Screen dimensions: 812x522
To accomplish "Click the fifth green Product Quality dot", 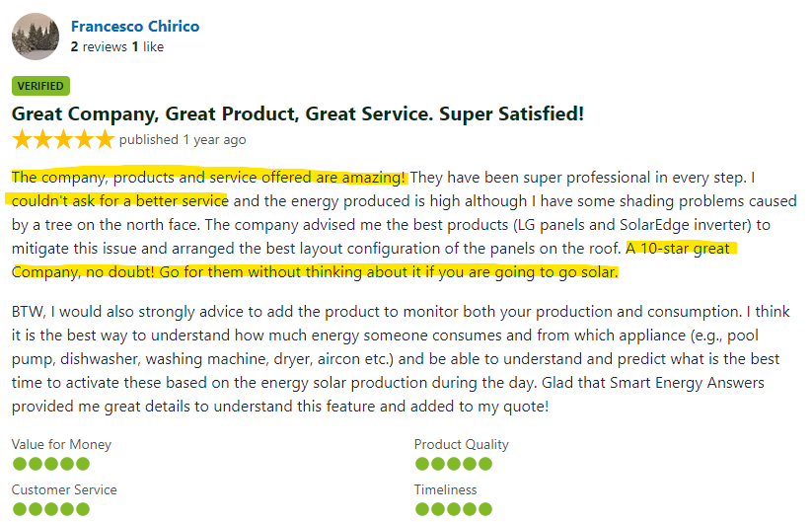I will tap(484, 464).
